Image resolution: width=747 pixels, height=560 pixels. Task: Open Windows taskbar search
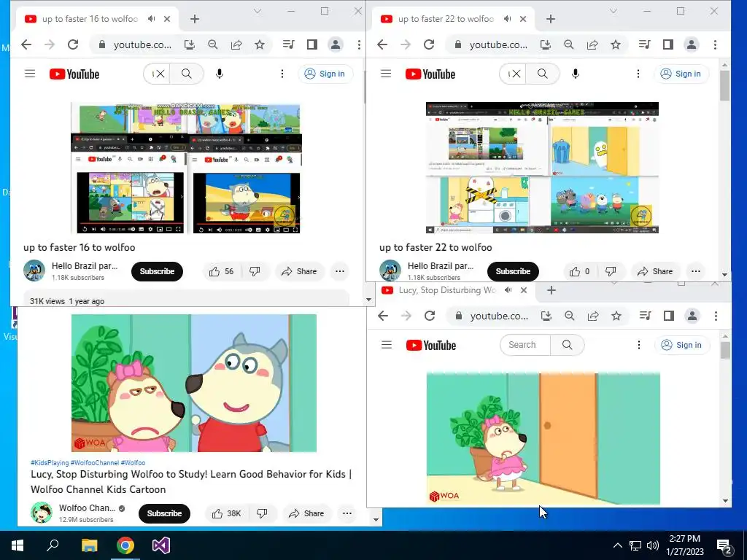53,545
